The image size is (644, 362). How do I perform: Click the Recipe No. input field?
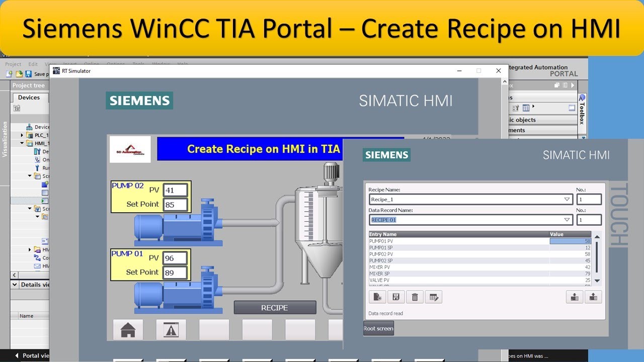589,200
